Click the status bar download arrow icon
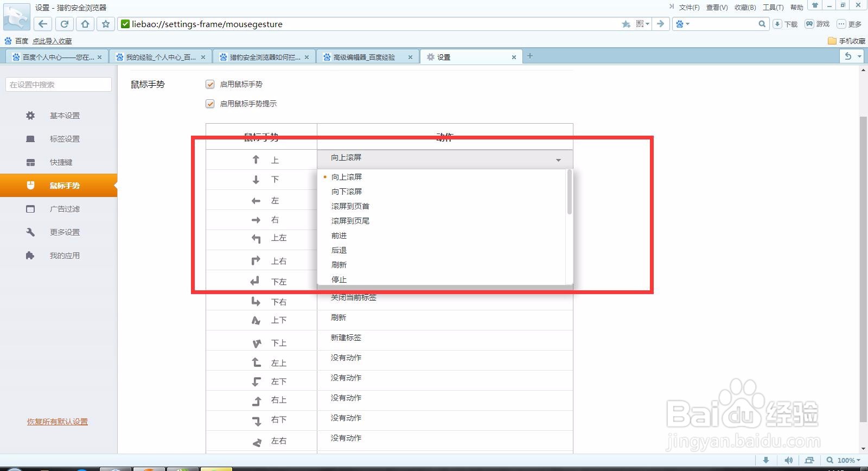The width and height of the screenshot is (868, 471). pyautogui.click(x=766, y=460)
